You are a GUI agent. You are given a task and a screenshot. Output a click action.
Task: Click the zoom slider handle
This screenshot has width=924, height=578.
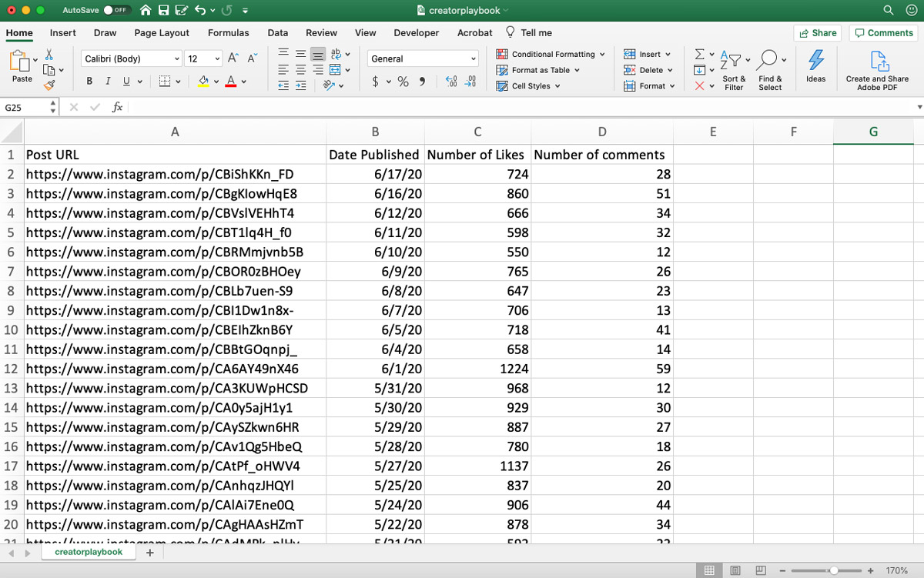(x=833, y=570)
